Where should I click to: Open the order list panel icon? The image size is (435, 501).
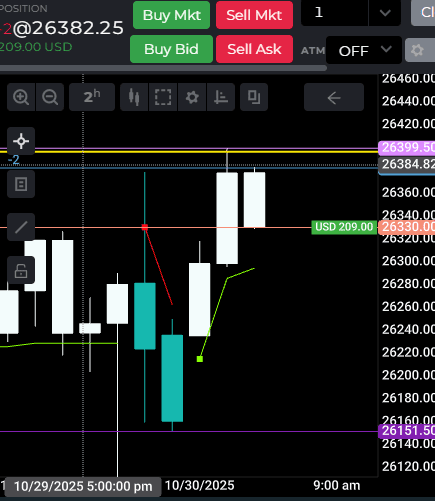(21, 184)
